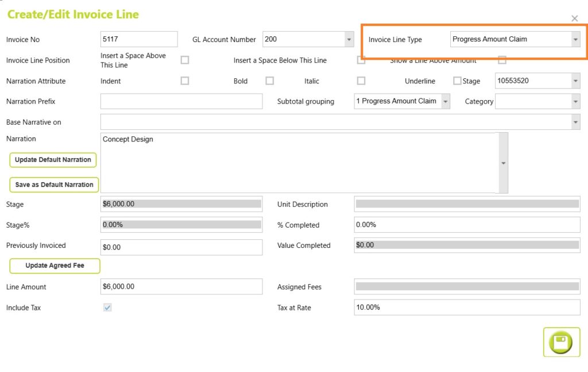
Task: Check the Bold narration attribute
Action: tap(270, 80)
